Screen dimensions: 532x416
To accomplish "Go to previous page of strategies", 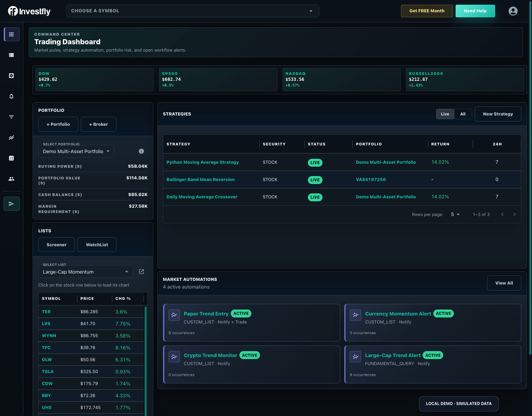I will (x=502, y=214).
